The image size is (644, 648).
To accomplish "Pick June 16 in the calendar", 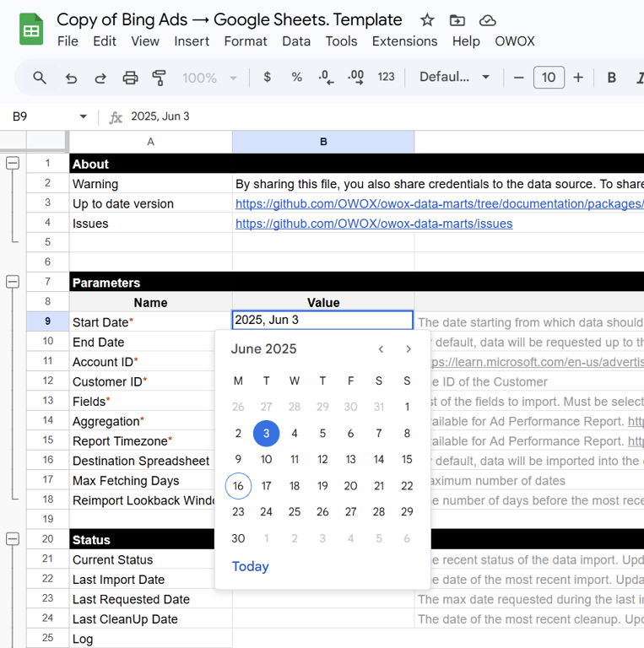I will (x=238, y=486).
